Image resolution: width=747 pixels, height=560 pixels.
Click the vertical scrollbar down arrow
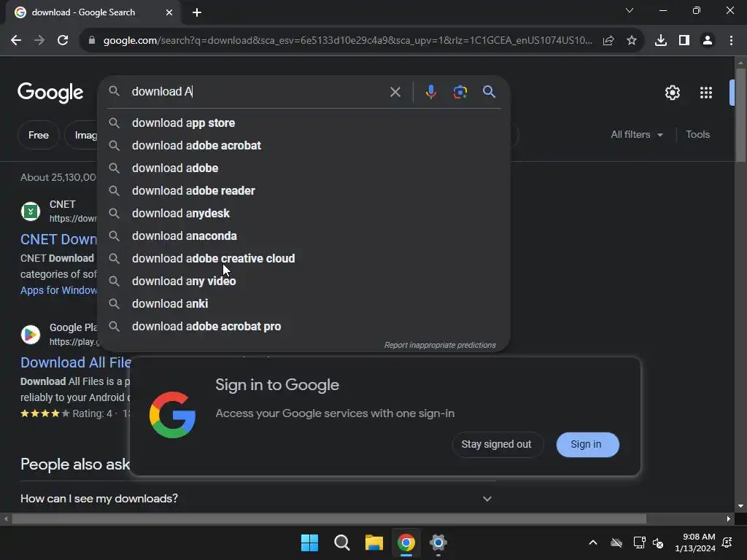(740, 506)
